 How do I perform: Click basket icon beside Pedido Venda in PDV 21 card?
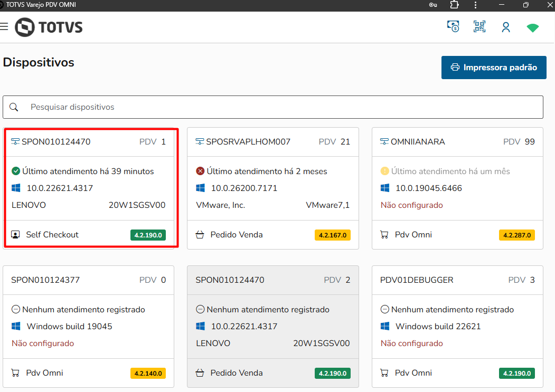pos(200,235)
